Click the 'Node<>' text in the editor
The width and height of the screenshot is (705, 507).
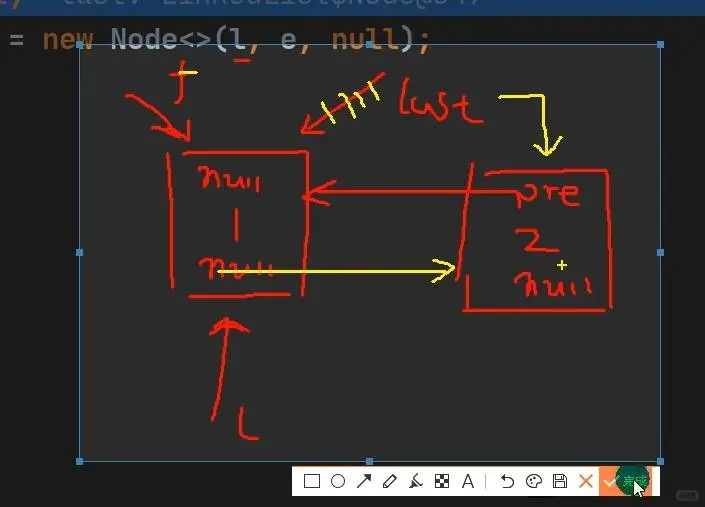[161, 40]
